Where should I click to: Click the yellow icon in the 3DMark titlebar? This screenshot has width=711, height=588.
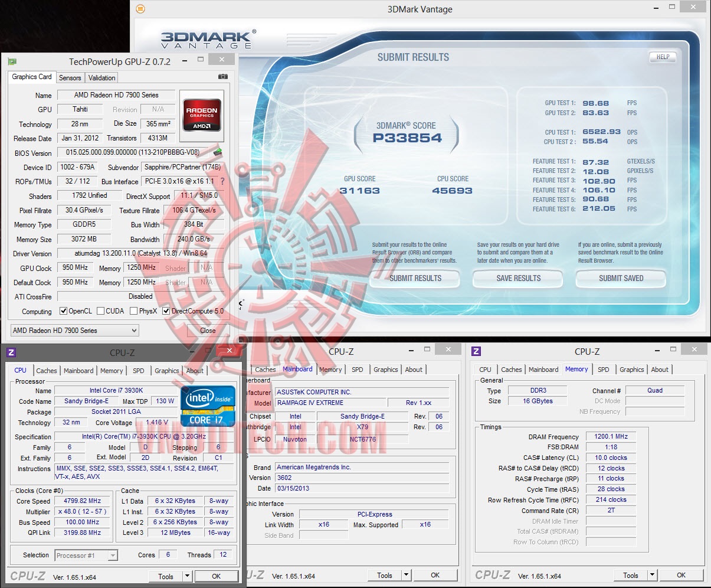tap(140, 9)
